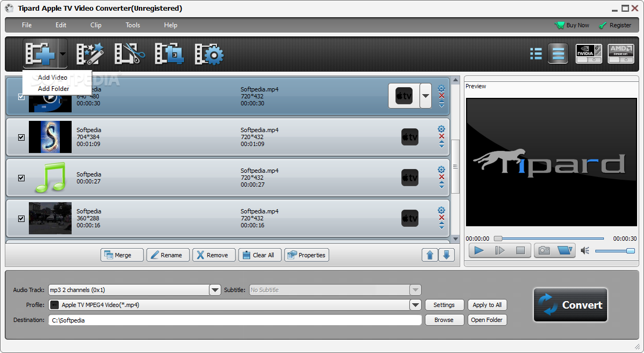Uncheck the 640*480 video checkbox
The width and height of the screenshot is (644, 353).
click(x=21, y=97)
